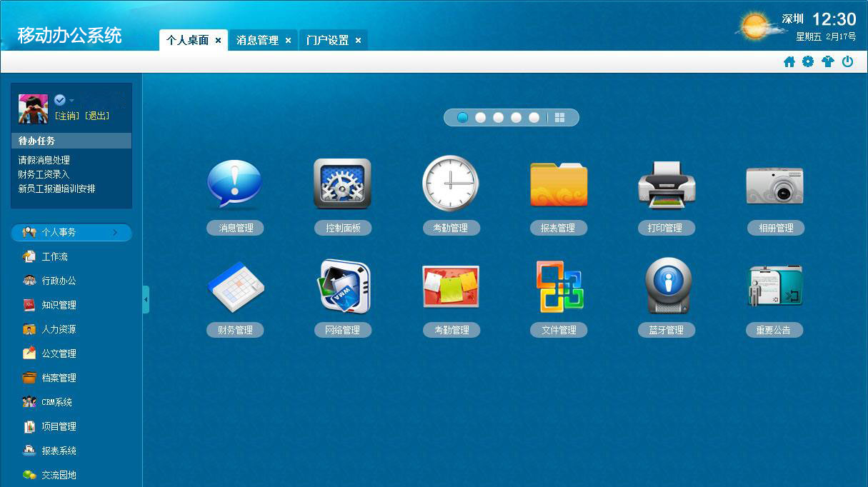Select the third pagination dot
The image size is (868, 487).
click(x=498, y=117)
